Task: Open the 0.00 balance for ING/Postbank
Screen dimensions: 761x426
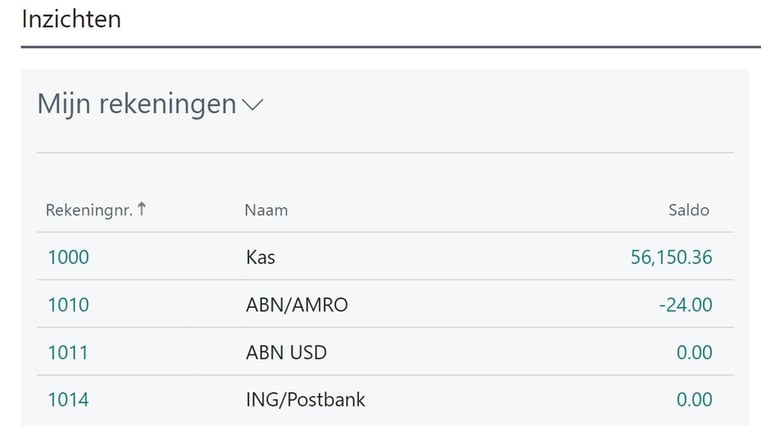Action: (695, 400)
